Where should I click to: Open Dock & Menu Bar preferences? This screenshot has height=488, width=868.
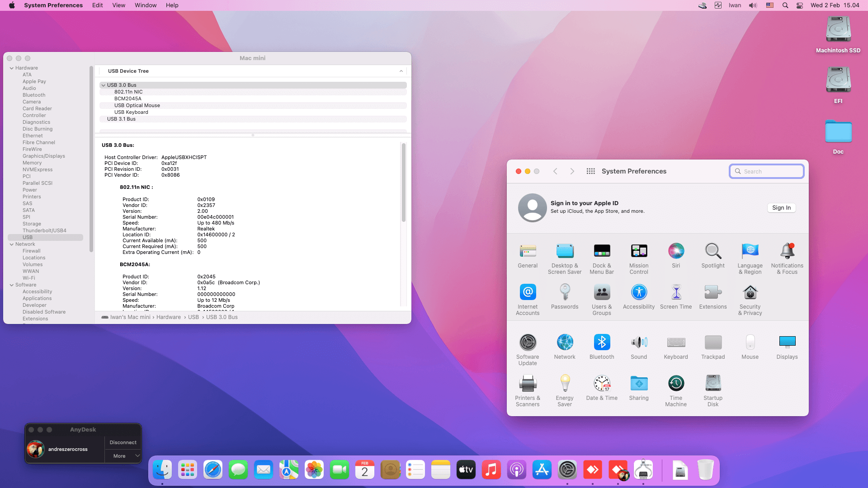[x=602, y=251]
